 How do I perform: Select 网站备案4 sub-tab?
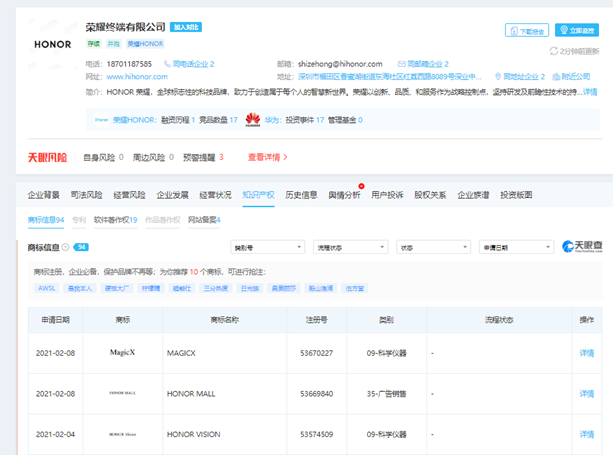(204, 220)
